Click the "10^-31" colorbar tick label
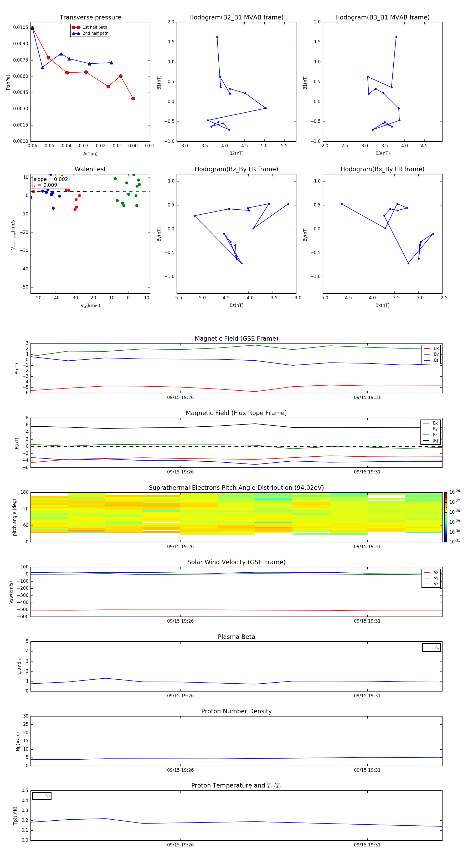This screenshot has width=473, height=868. [455, 542]
